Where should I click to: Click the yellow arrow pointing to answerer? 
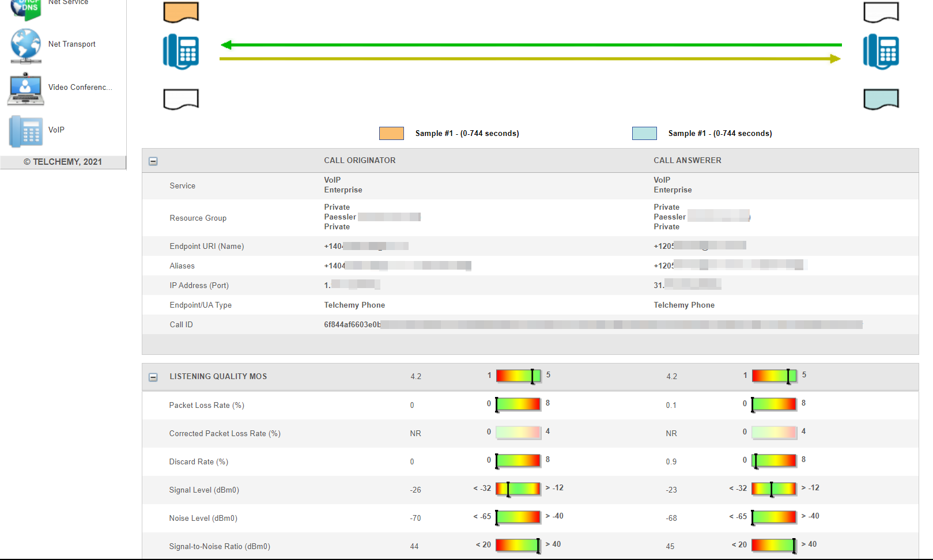(530, 59)
